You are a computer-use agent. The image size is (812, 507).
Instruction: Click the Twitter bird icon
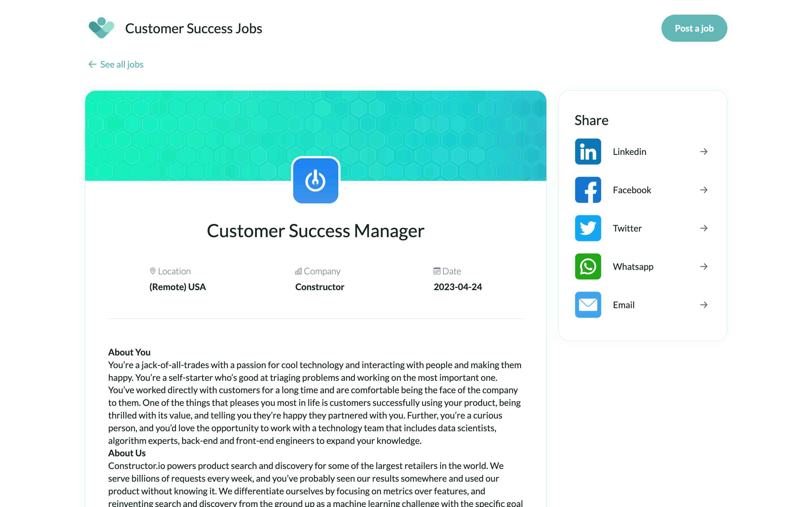[x=588, y=228]
